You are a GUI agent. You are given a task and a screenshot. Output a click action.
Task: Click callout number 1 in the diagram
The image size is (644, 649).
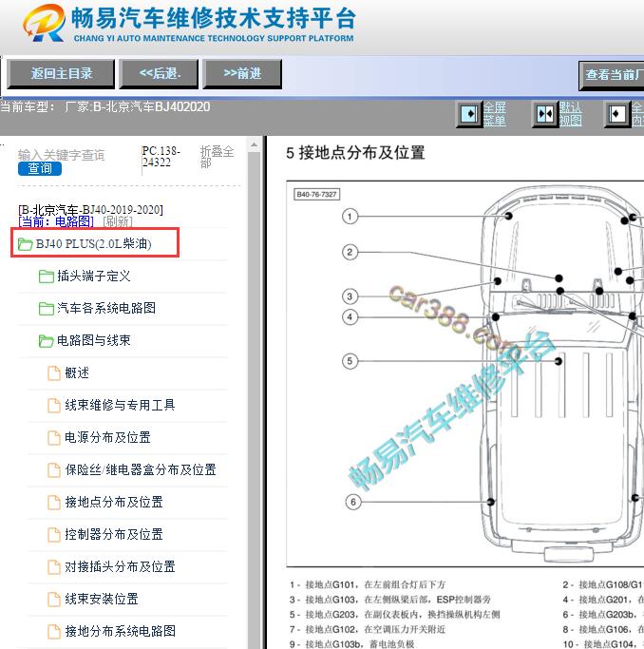click(x=350, y=217)
